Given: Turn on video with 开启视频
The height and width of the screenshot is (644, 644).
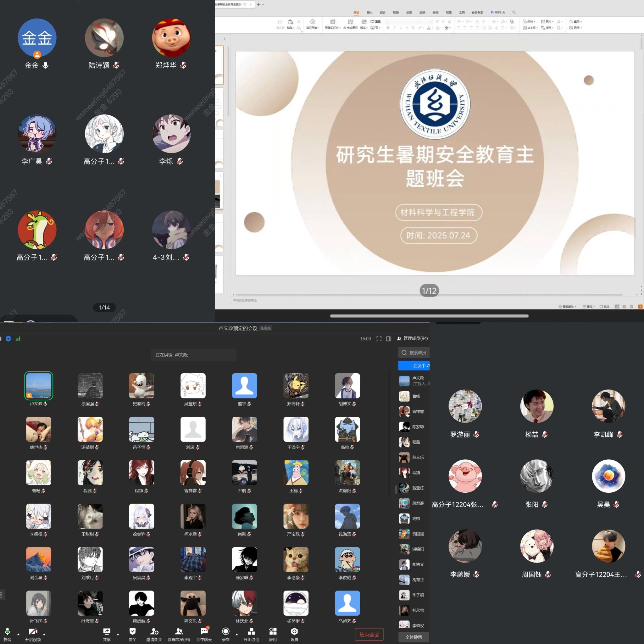Looking at the screenshot, I should coord(33,631).
